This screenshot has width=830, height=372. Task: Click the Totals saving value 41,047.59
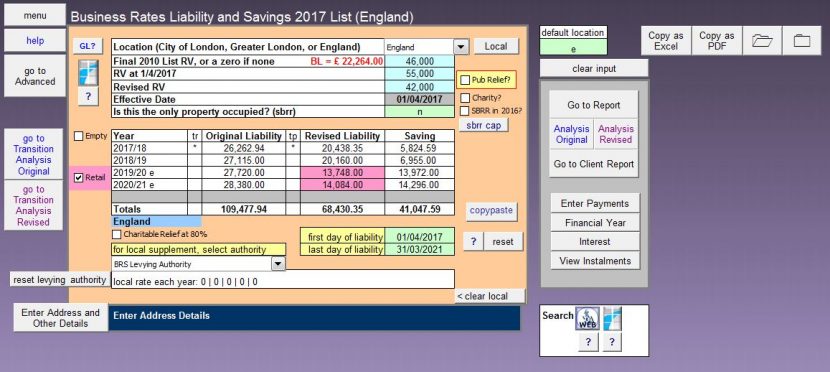[419, 209]
